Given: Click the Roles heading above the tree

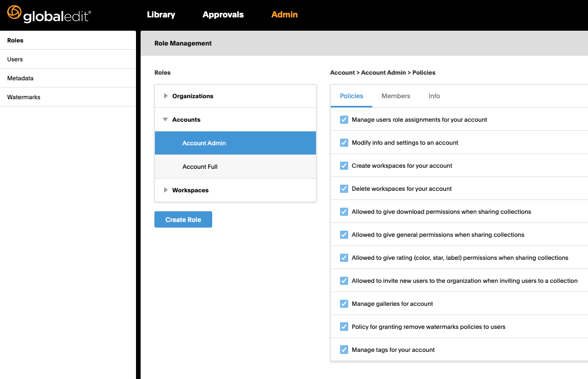Looking at the screenshot, I should 163,73.
